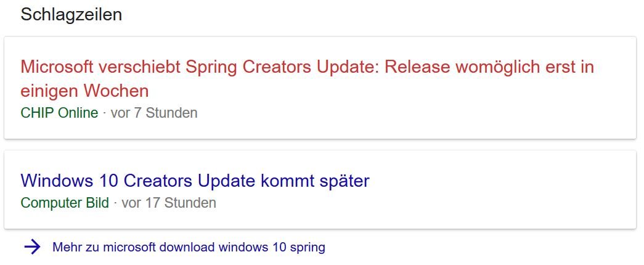Click the Computer Bild source label
This screenshot has width=644, height=265.
click(65, 203)
